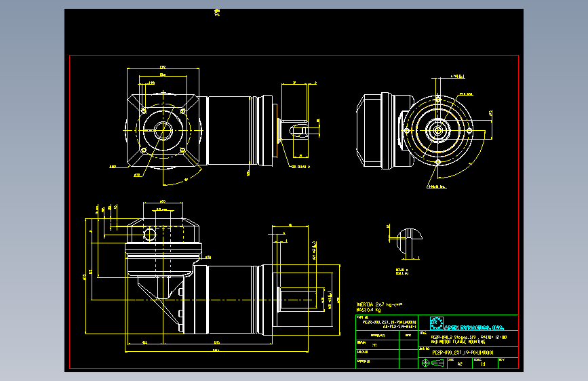588x381 pixels.
Task: Select the A2 sheet size value
Action: [x=460, y=364]
